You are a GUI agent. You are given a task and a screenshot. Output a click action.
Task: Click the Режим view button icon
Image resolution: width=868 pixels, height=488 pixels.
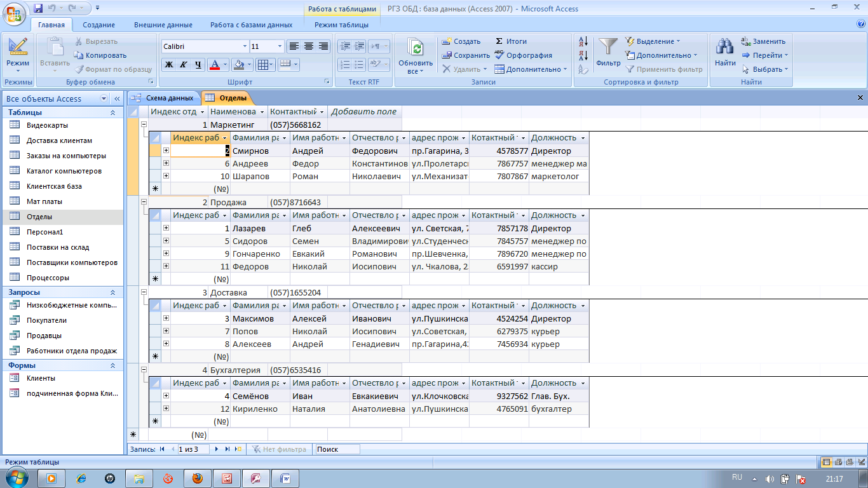coord(18,48)
